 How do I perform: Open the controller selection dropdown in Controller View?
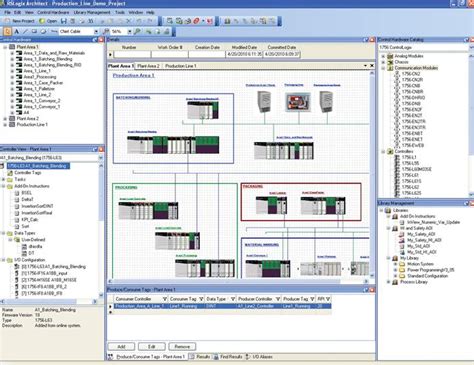(100, 158)
